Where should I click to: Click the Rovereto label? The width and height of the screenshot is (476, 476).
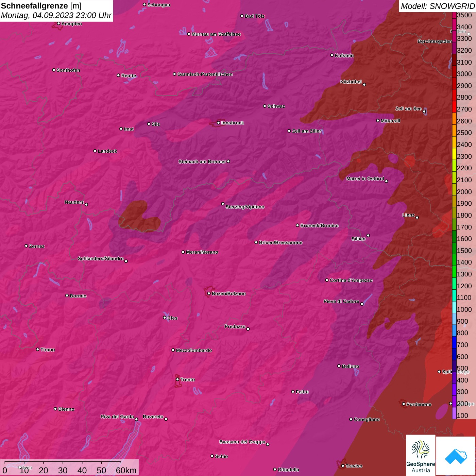click(153, 417)
